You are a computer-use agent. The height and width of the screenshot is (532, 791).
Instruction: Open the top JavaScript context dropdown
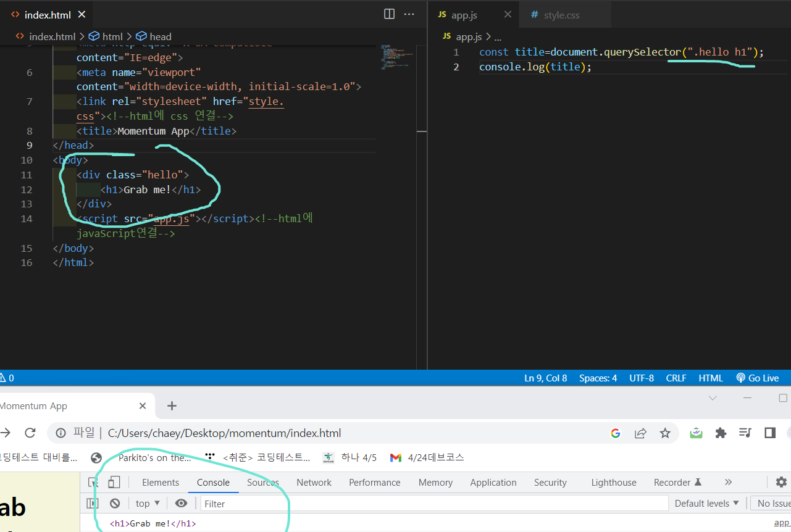pos(148,504)
